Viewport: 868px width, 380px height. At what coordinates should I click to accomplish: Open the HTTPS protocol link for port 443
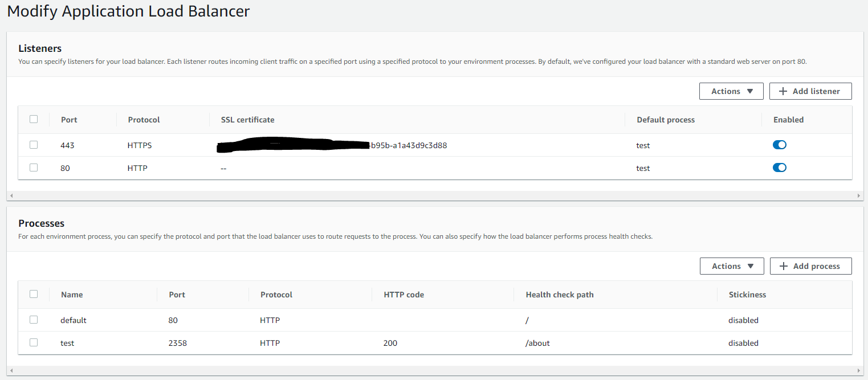140,145
